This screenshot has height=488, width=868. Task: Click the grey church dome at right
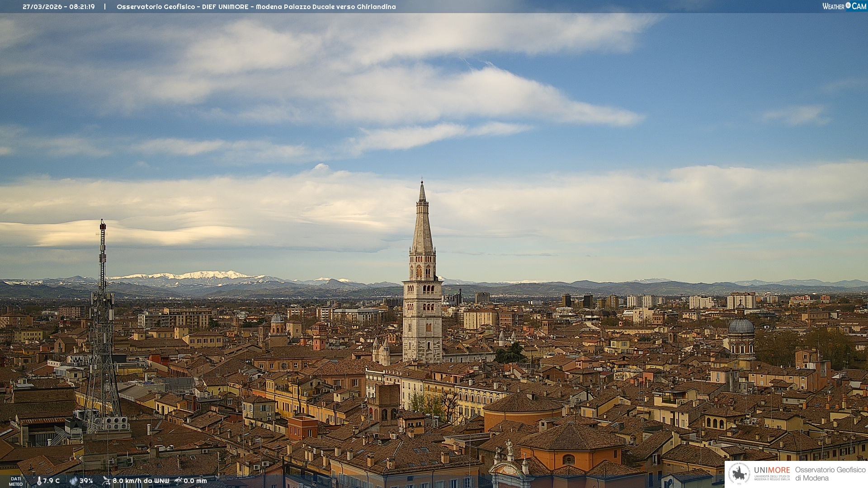pos(741,327)
